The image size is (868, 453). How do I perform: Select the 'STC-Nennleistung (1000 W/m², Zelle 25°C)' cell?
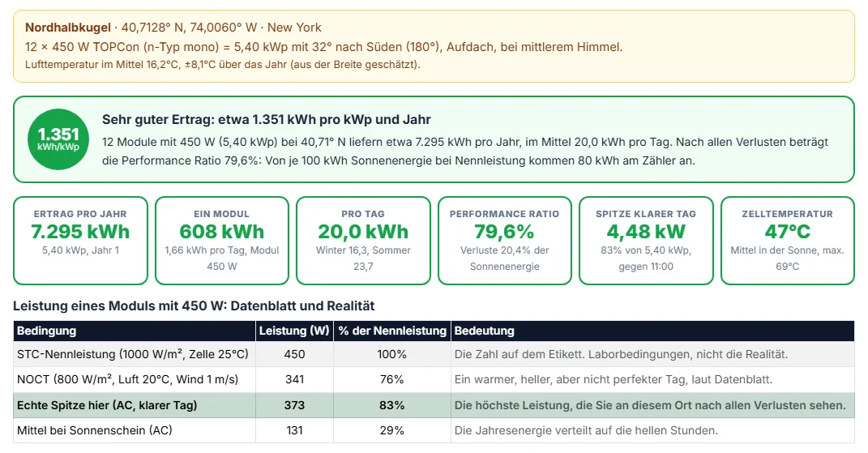[x=135, y=354]
